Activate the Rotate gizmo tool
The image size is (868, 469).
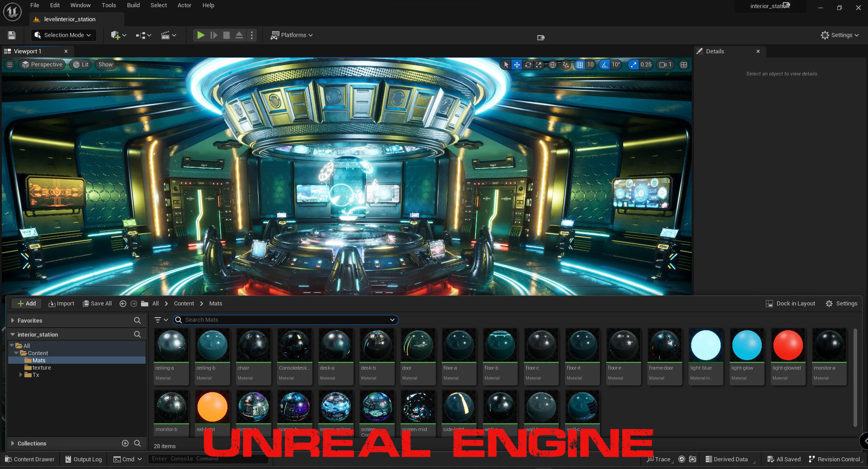coord(528,65)
